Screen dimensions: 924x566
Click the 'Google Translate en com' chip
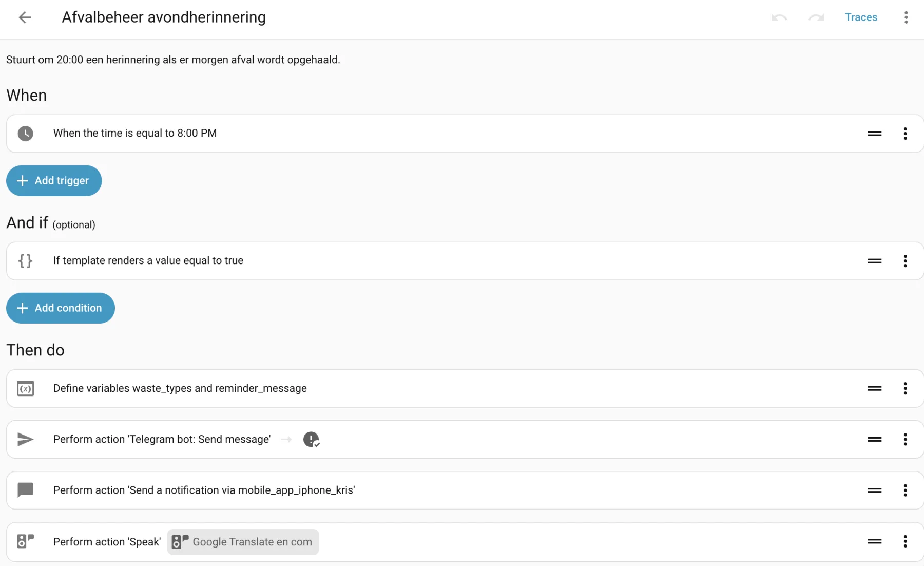point(243,542)
